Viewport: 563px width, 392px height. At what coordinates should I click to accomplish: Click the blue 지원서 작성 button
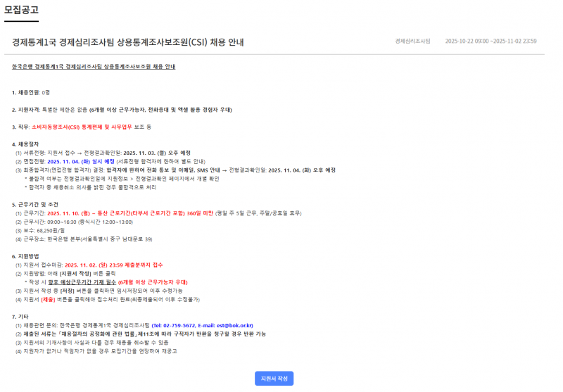274,378
